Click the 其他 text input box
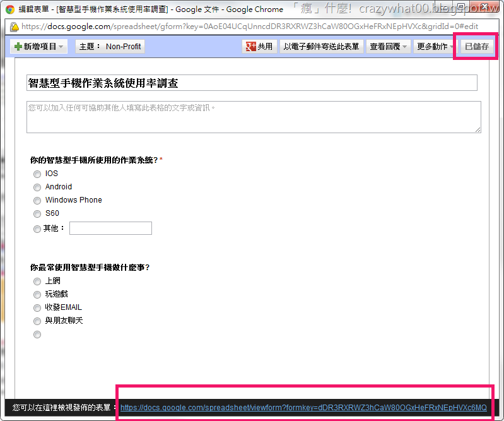The image size is (504, 421). coord(110,228)
